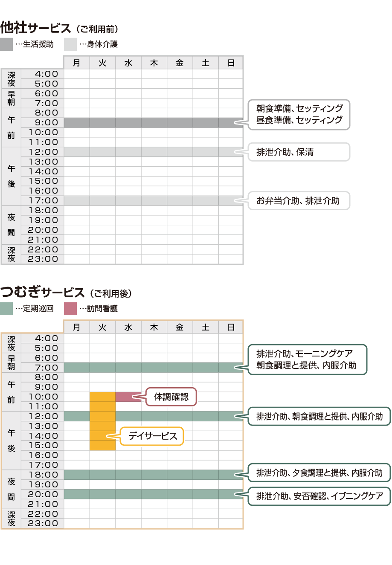Select the つむぎサービス heading

(x=43, y=292)
